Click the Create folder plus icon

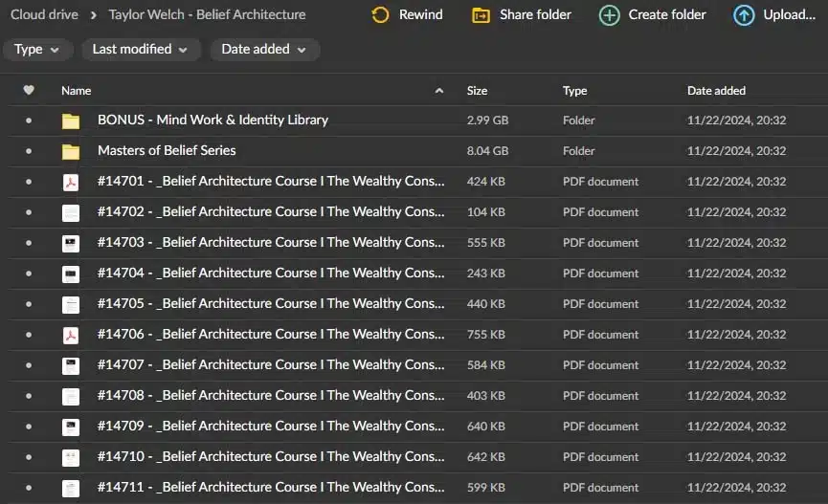pos(609,15)
